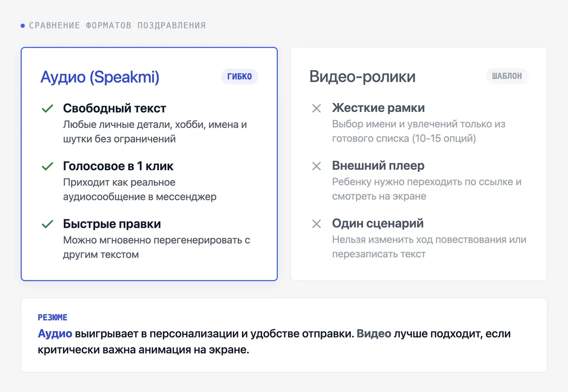
Task: Click the description starting with Можно мгновенно перегенерировать
Action: click(x=157, y=247)
